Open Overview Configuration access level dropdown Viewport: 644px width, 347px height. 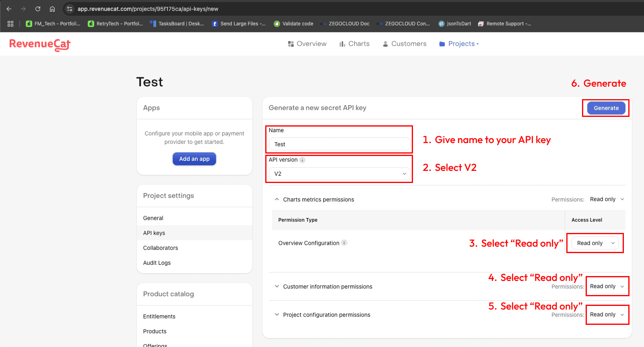click(x=595, y=243)
